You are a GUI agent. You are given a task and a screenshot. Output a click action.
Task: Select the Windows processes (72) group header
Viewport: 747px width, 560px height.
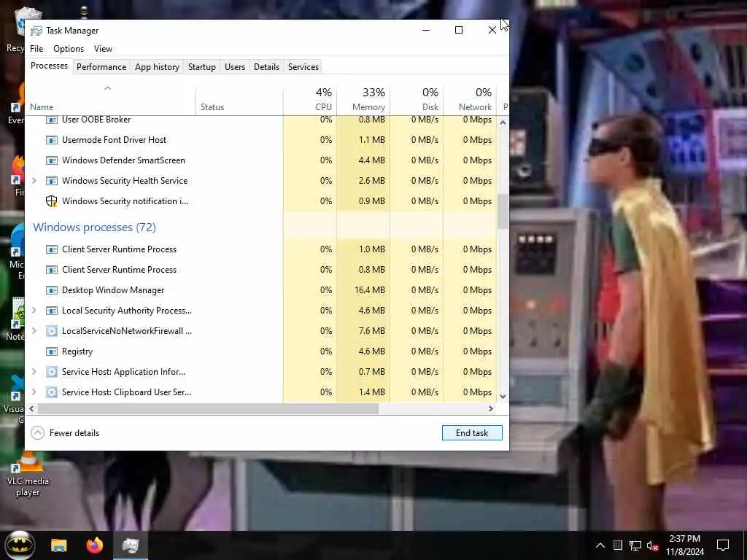click(x=94, y=227)
